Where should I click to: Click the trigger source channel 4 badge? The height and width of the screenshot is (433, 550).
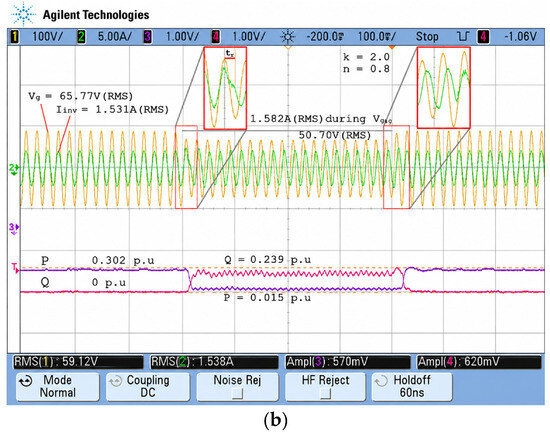[483, 36]
